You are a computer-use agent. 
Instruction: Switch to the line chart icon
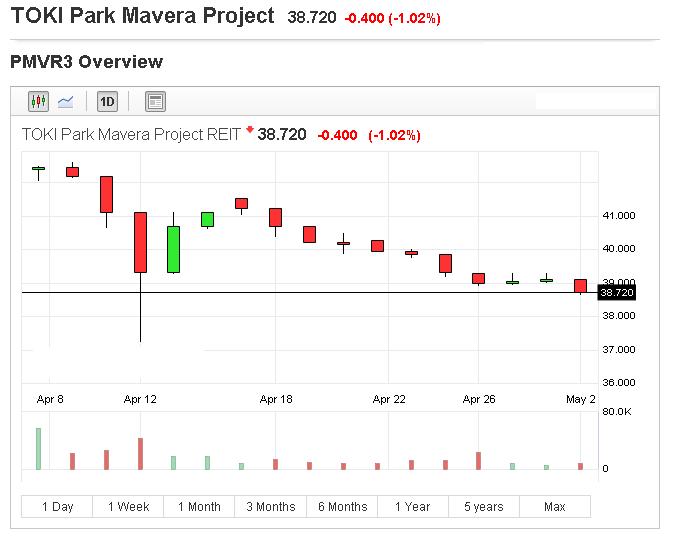pos(66,102)
